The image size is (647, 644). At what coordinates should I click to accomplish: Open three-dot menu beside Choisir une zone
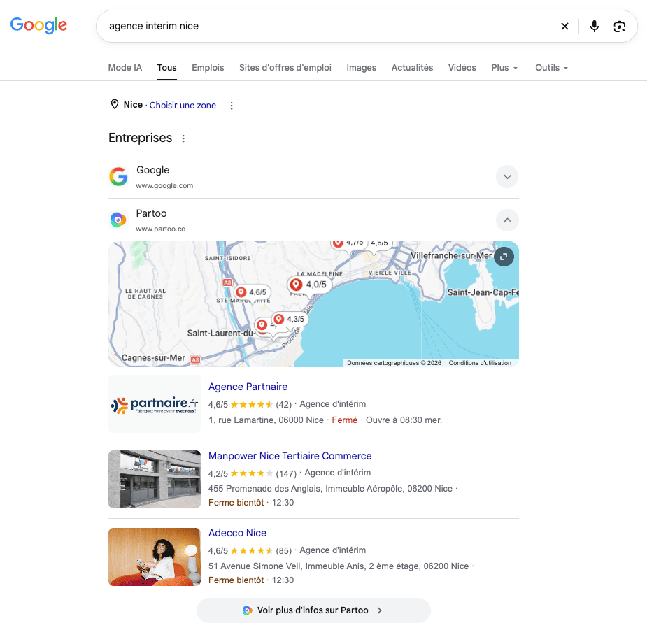coord(232,106)
